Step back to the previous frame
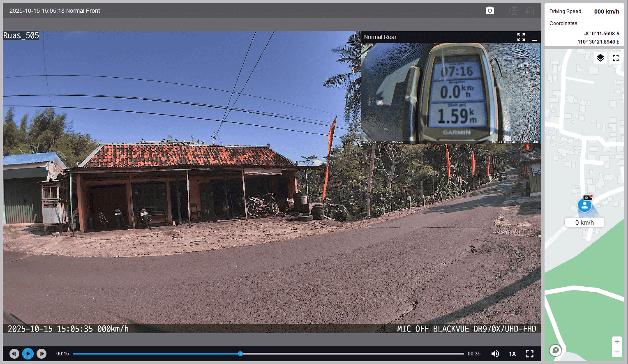 tap(14, 354)
